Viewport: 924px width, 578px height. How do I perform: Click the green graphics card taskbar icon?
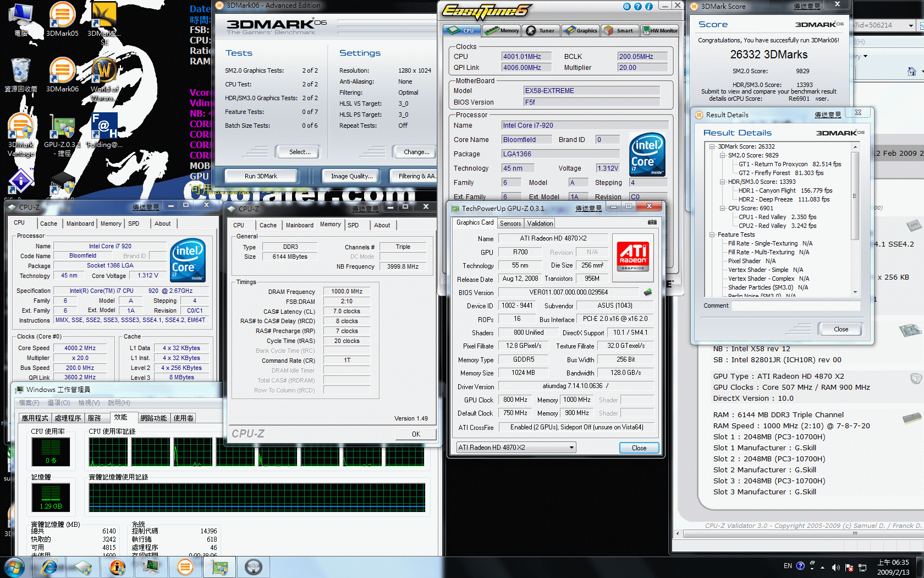pyautogui.click(x=219, y=567)
